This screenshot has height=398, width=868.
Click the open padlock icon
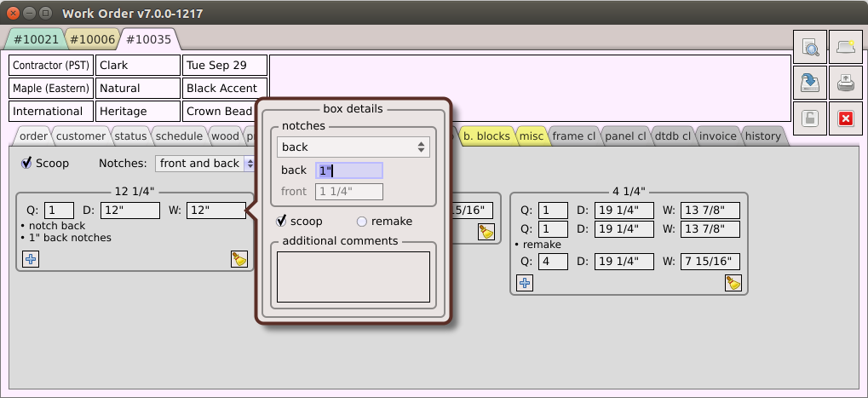click(x=811, y=118)
